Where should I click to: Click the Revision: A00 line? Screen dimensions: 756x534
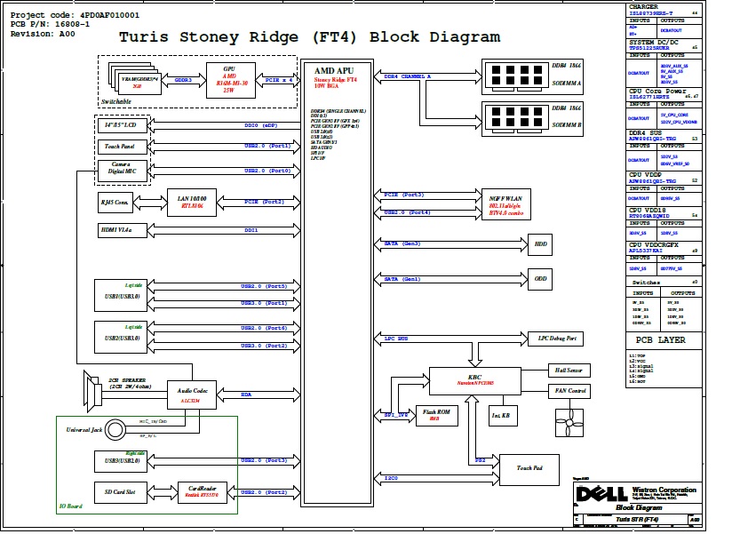(x=43, y=34)
